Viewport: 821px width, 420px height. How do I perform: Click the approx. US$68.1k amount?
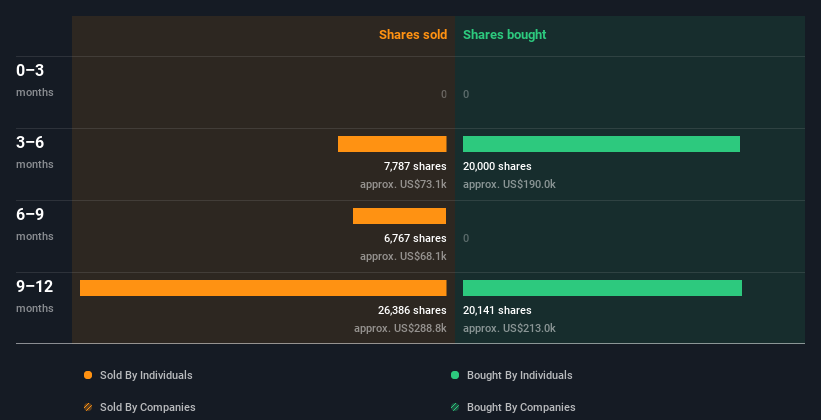(x=403, y=257)
